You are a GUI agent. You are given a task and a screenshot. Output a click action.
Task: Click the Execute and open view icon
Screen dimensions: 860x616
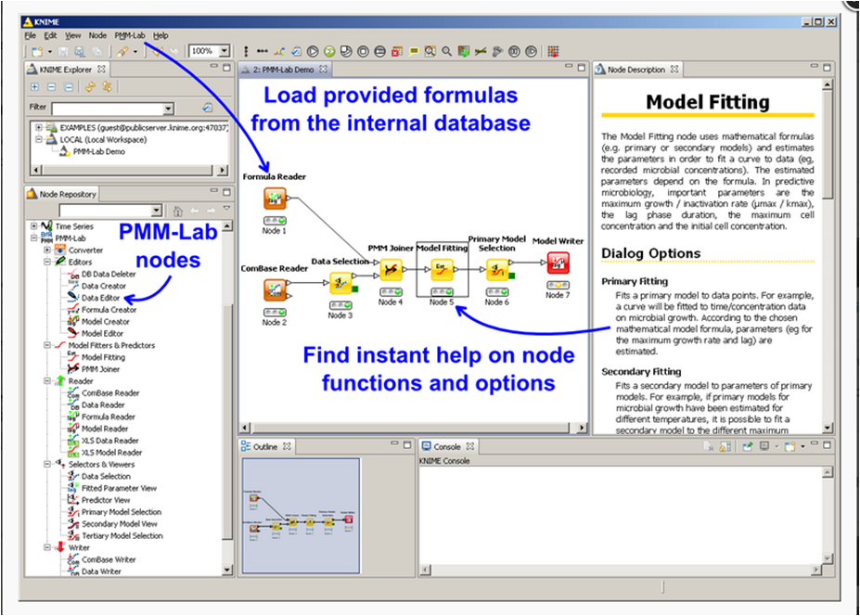pos(345,52)
